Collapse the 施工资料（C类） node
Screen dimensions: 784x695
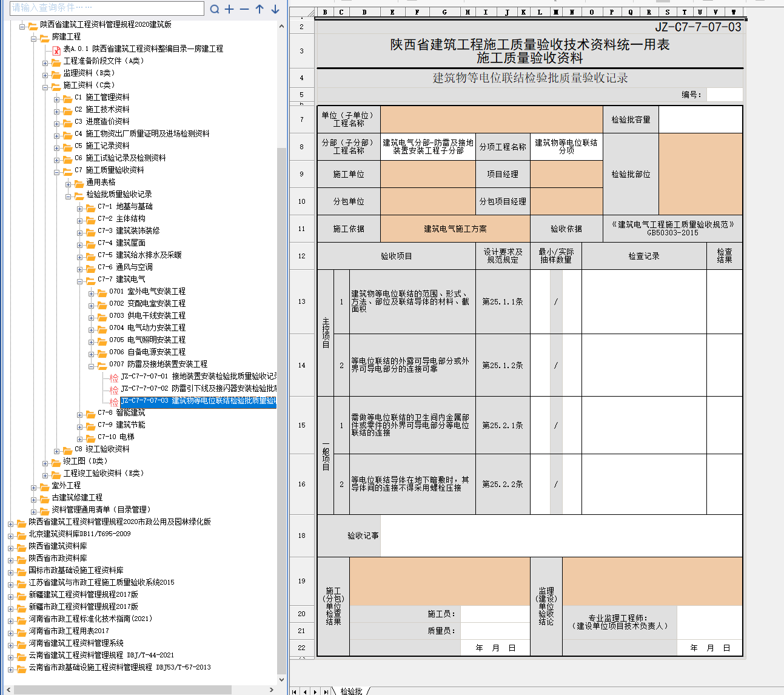point(45,87)
